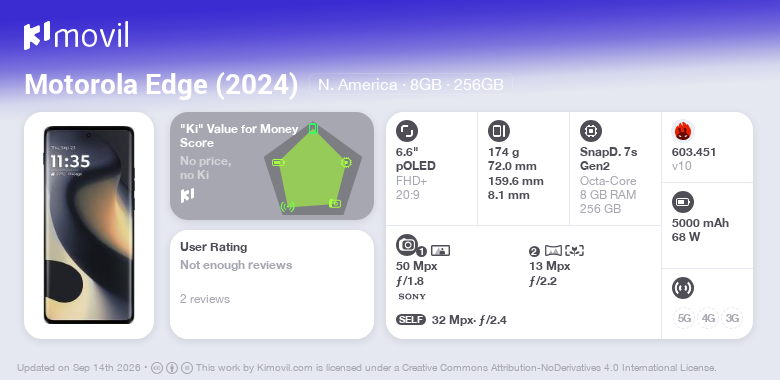The width and height of the screenshot is (780, 380).
Task: Click the processor chip icon
Action: coord(590,131)
